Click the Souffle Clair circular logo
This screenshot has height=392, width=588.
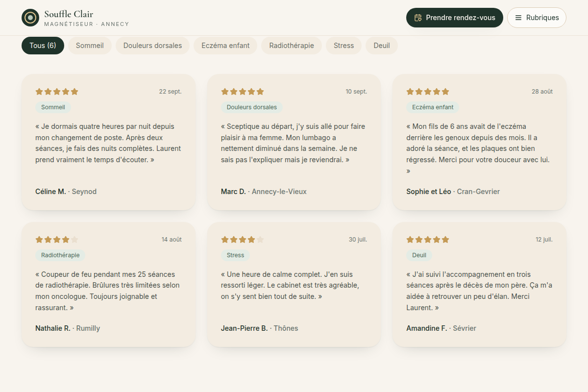[x=30, y=18]
